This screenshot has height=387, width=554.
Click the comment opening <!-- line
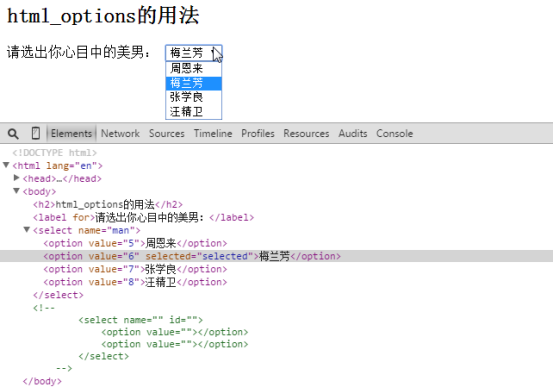tap(44, 308)
